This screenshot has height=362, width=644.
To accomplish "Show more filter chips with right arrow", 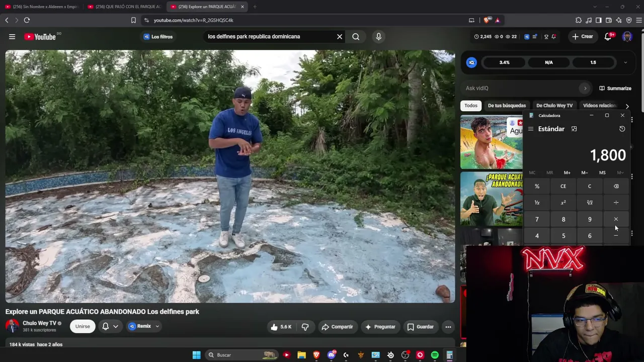I will (627, 106).
